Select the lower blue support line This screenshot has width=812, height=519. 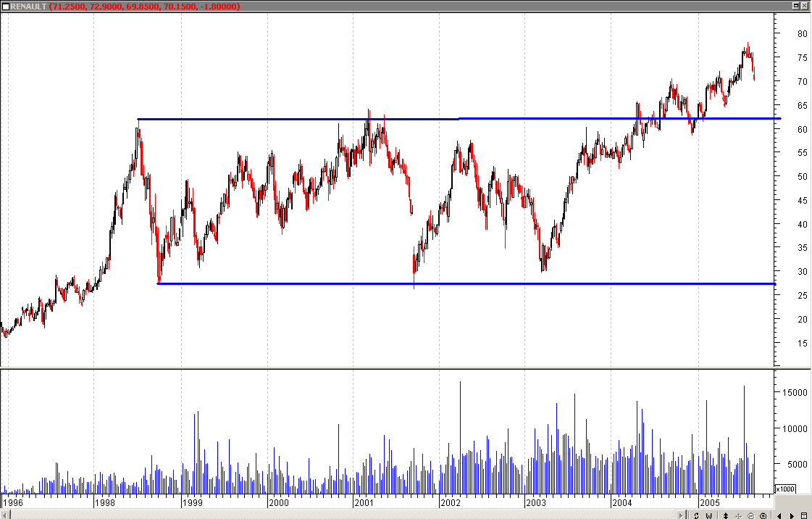466,284
